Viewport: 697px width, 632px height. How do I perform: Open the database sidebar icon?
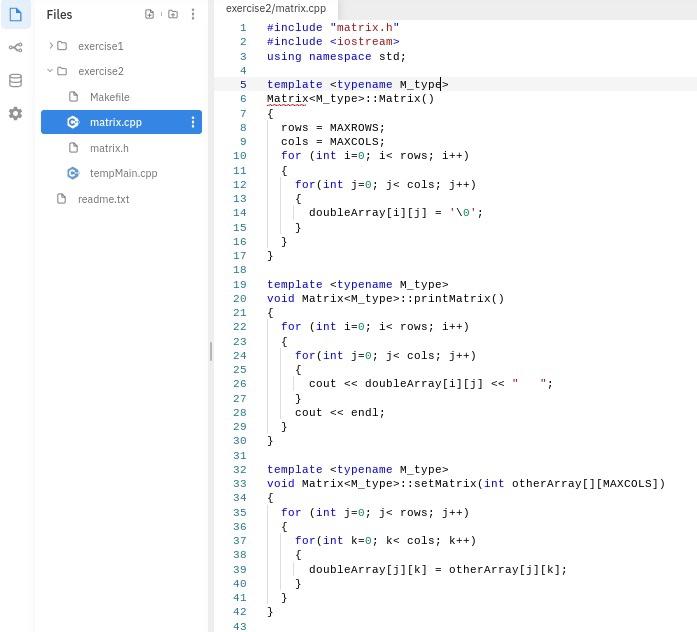point(16,80)
